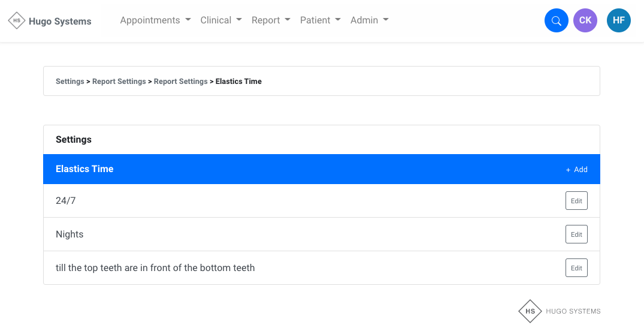Click the Hugo Systems footer logo
Image resolution: width=644 pixels, height=328 pixels.
tap(560, 311)
